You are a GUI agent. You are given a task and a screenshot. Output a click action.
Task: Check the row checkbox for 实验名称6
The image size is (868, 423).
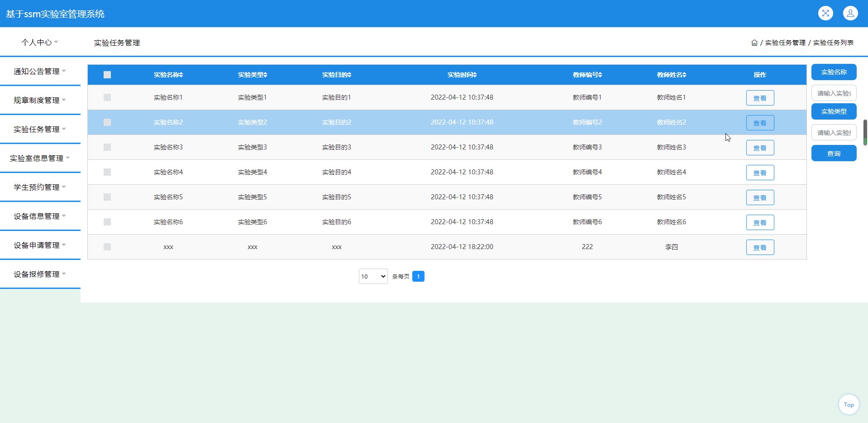tap(107, 222)
